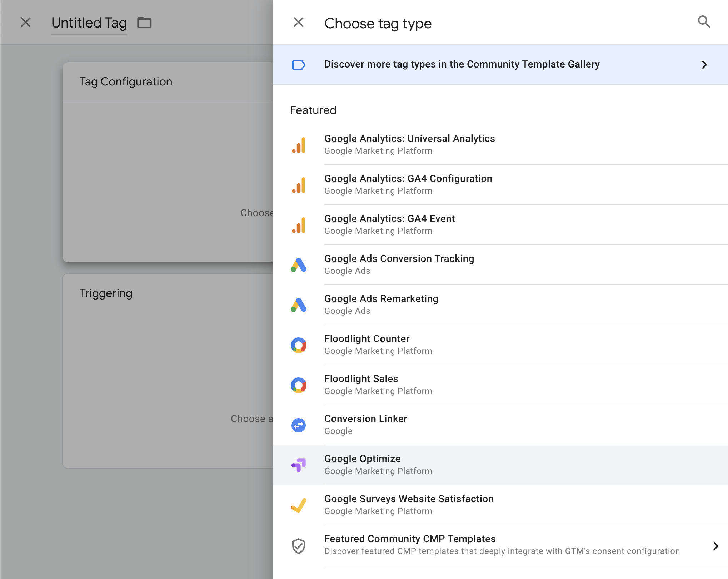Click the GA4 Event analytics icon

point(299,225)
